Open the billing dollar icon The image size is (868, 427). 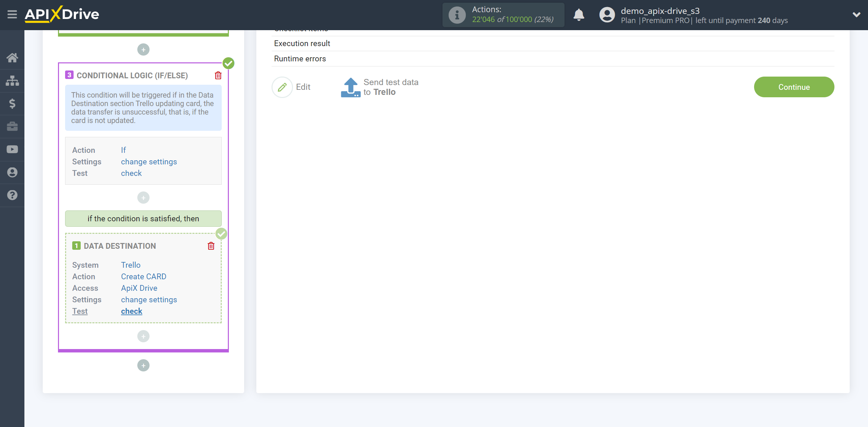pyautogui.click(x=12, y=103)
